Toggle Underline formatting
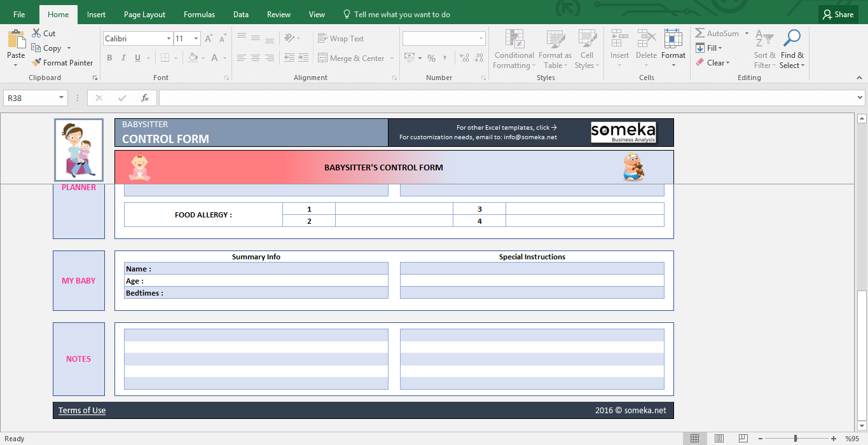The height and width of the screenshot is (445, 868). tap(137, 58)
